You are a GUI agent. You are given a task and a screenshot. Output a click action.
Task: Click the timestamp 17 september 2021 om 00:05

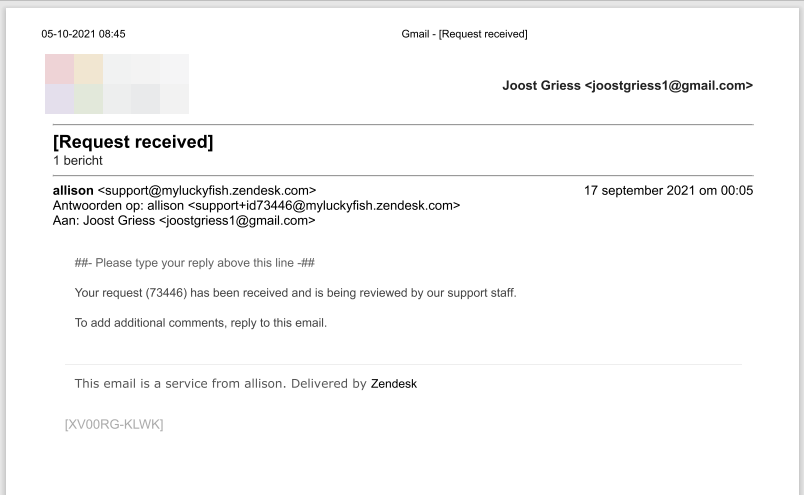pyautogui.click(x=669, y=190)
